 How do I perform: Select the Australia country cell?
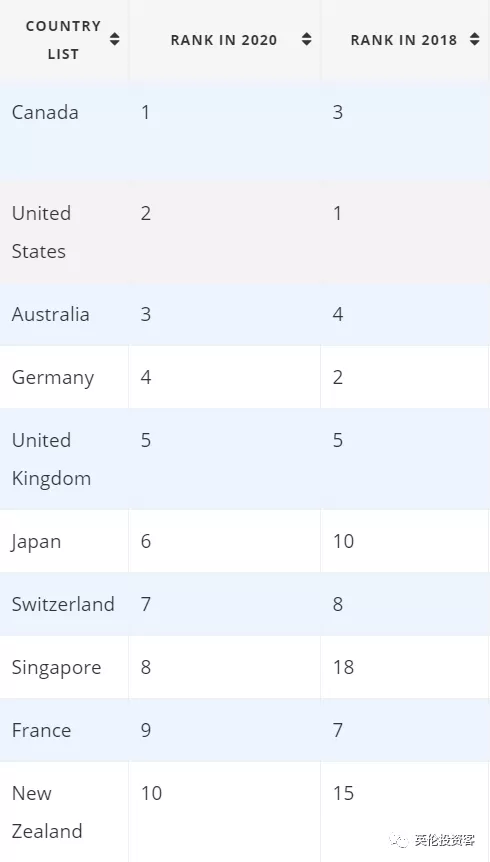tap(64, 314)
